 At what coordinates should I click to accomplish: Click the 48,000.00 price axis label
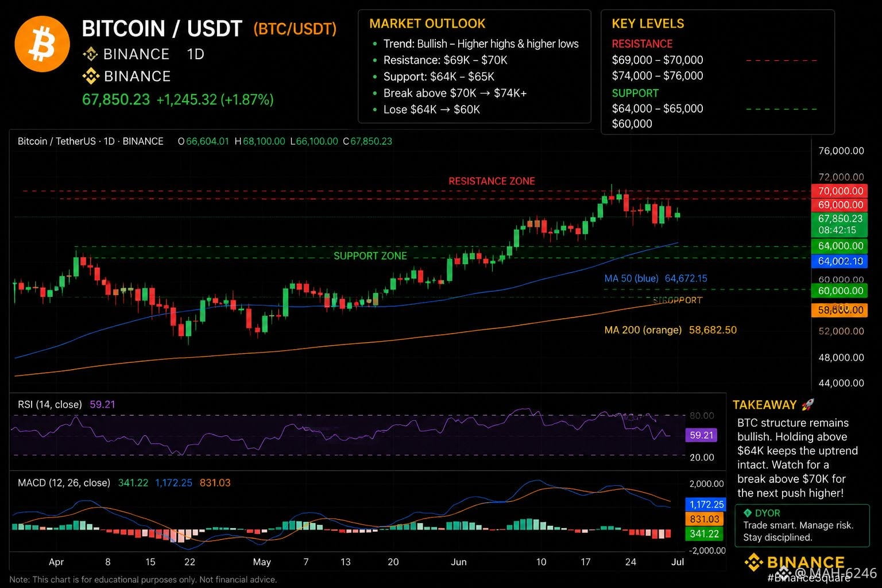point(841,357)
